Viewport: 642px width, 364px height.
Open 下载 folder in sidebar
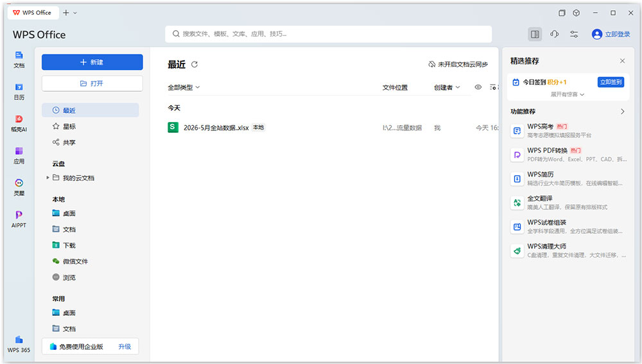pyautogui.click(x=90, y=245)
